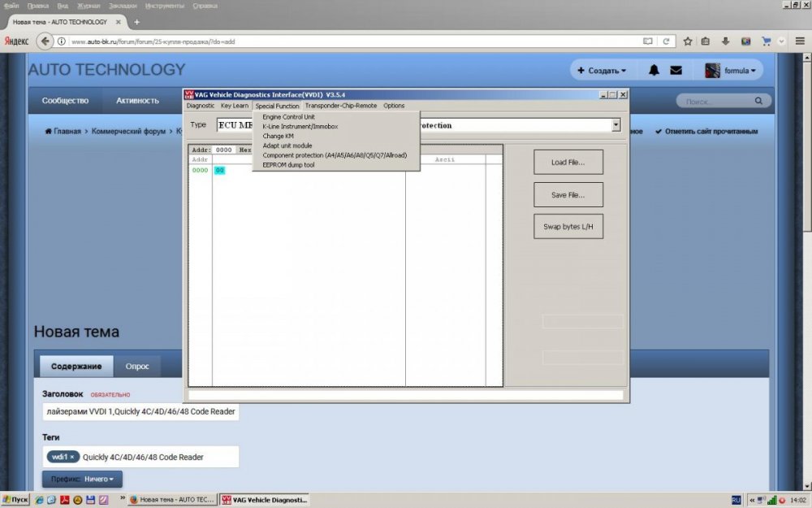Open the bookmarks list icon
Viewport: 812px width, 508px height.
706,41
